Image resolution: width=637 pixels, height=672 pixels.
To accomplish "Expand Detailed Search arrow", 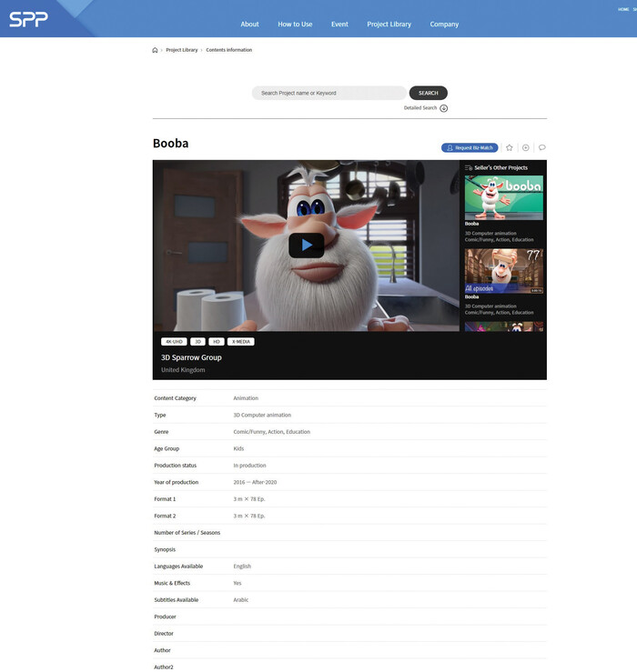I will click(443, 108).
